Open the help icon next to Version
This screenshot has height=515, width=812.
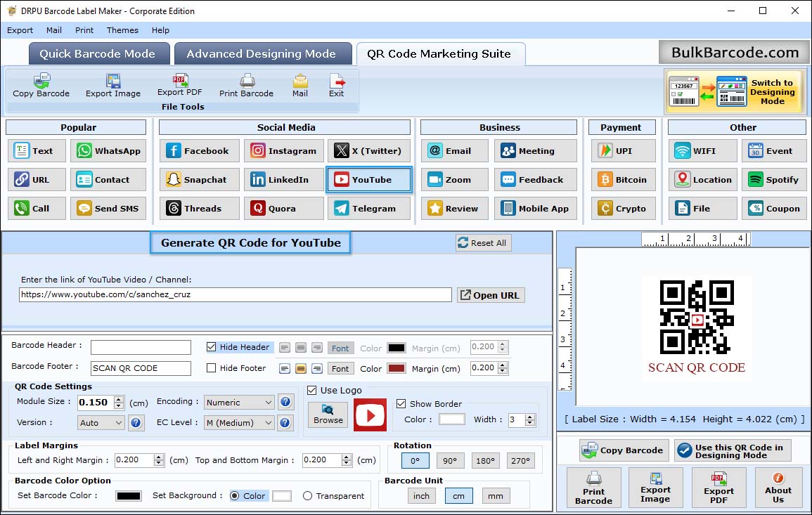(x=136, y=423)
